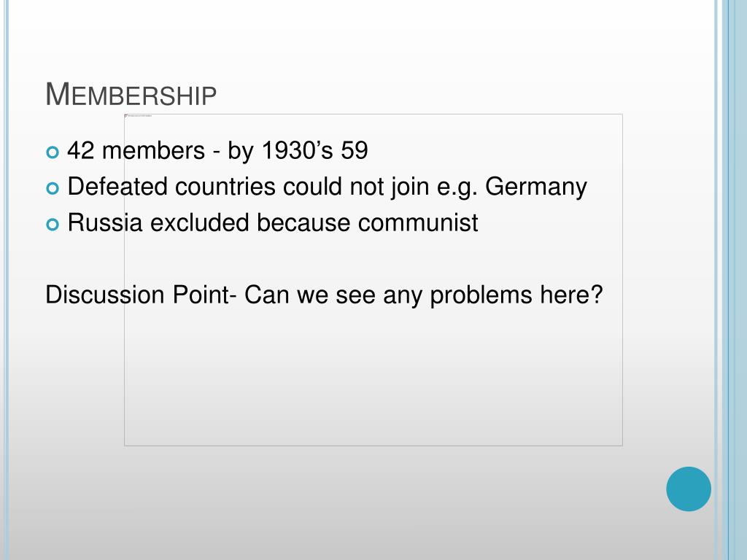The height and width of the screenshot is (560, 747).
Task: Click the '42 members - by 1930's 59' line
Action: (x=217, y=151)
